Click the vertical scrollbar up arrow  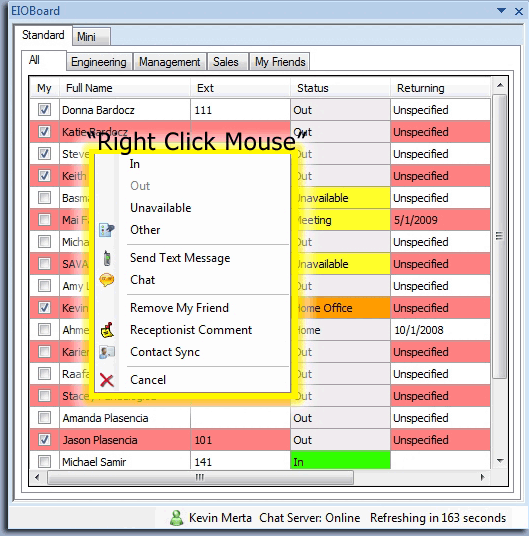500,85
